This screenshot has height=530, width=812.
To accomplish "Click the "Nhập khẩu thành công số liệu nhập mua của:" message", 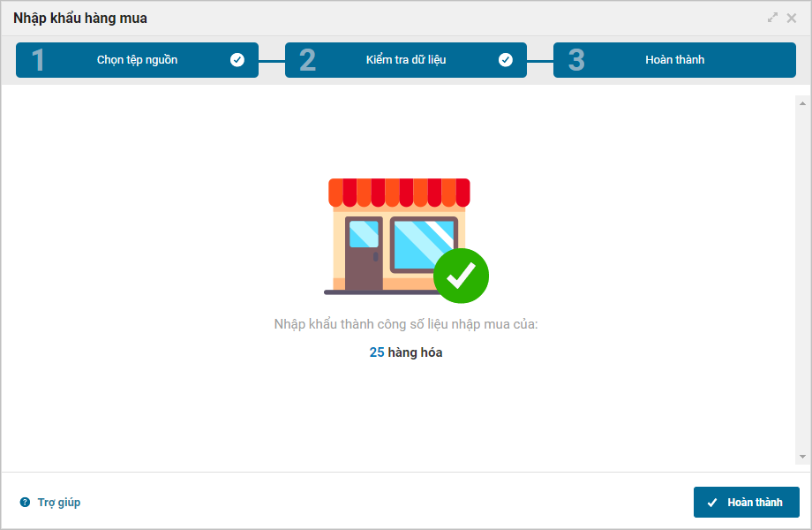I will pos(406,324).
